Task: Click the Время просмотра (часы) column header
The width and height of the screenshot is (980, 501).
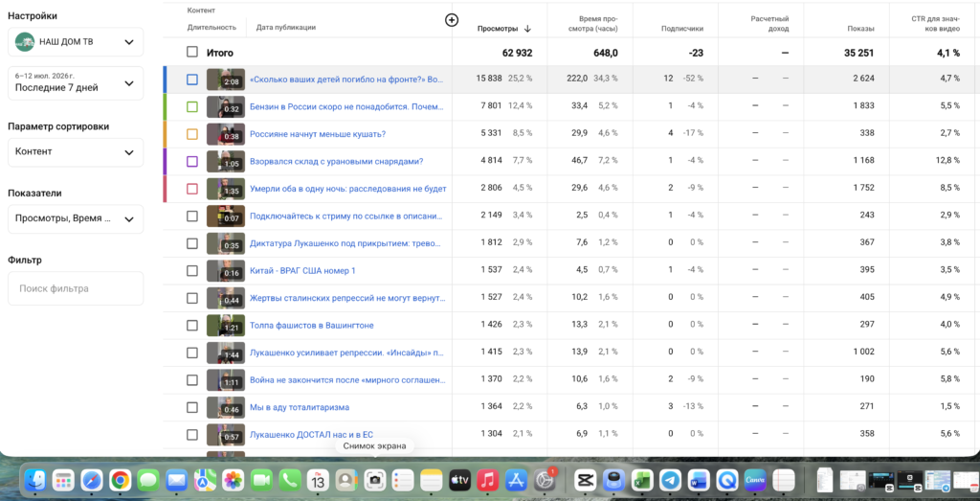Action: tap(593, 24)
